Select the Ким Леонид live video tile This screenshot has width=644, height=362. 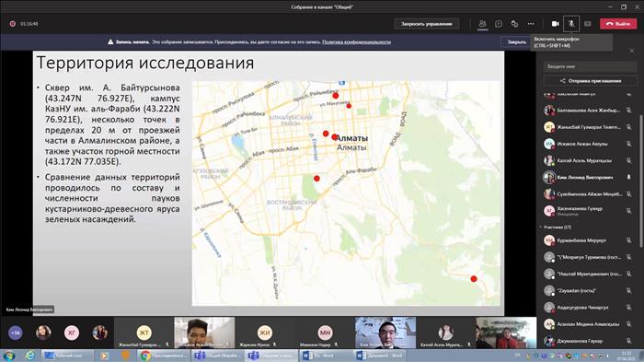385,333
